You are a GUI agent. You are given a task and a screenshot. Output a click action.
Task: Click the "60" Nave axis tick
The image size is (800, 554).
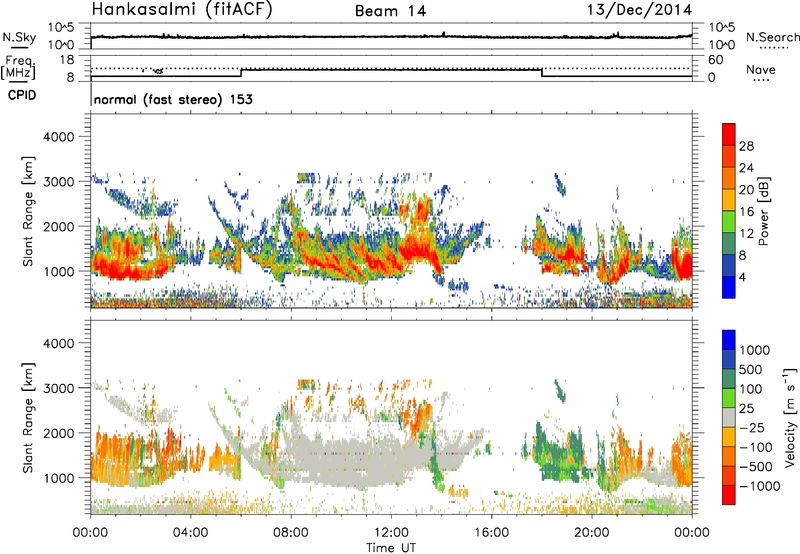point(716,60)
